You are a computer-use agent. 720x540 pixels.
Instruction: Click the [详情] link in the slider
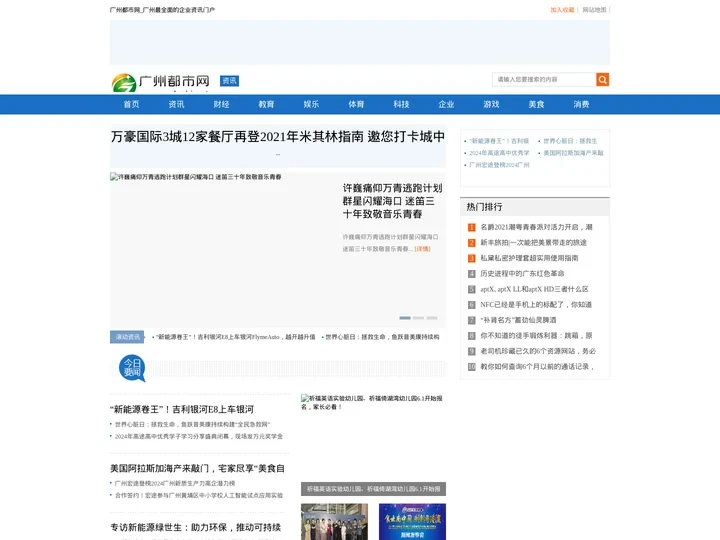click(x=422, y=249)
